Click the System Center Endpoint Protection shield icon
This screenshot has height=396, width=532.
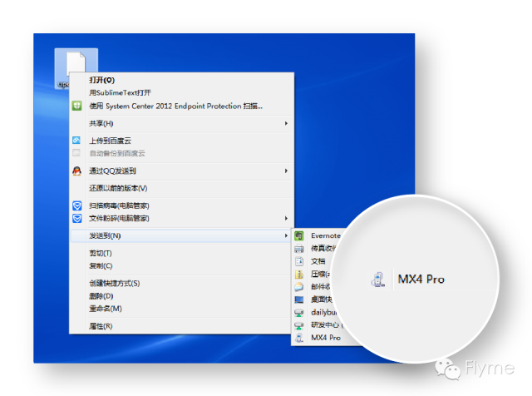[77, 106]
